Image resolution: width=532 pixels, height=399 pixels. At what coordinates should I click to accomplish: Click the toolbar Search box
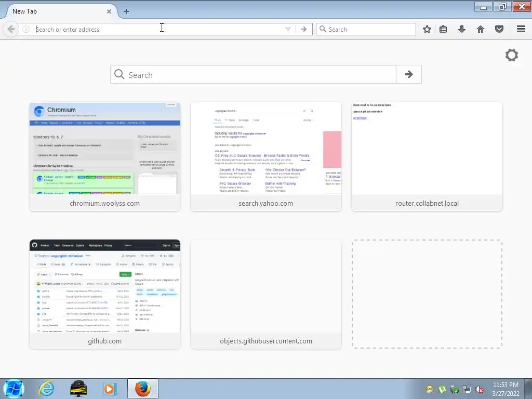coord(366,29)
